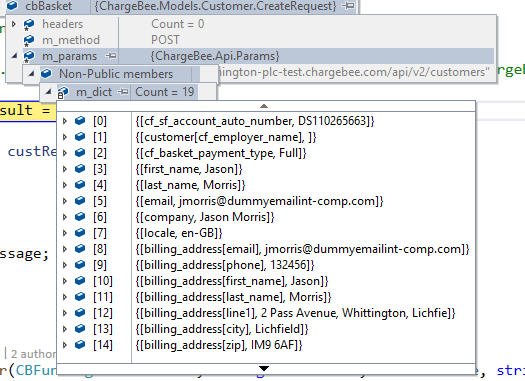Click the m_method field icon
Screen dimensions: 525x381
click(x=28, y=41)
